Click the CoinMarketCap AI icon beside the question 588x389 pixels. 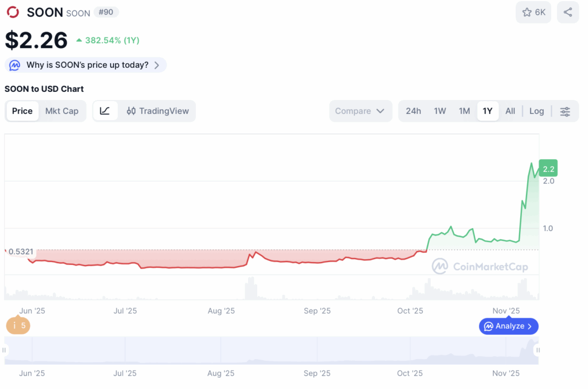[14, 65]
